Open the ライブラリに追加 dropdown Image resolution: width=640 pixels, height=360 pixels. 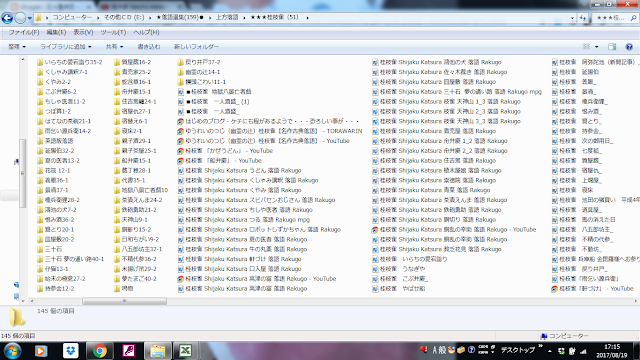(x=66, y=47)
